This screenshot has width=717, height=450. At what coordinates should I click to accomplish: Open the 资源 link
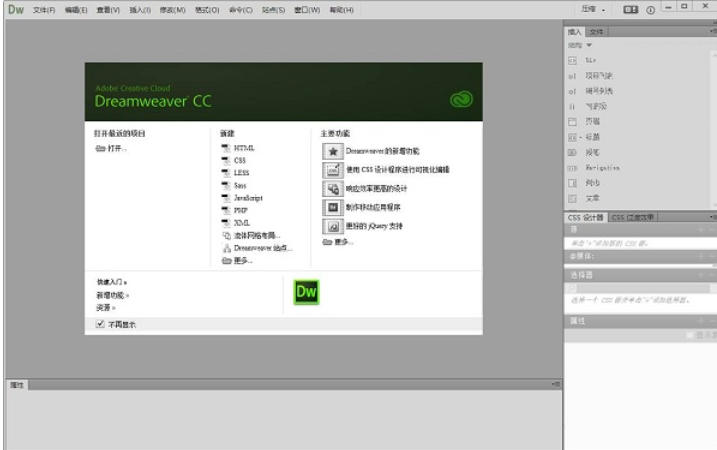coord(106,307)
